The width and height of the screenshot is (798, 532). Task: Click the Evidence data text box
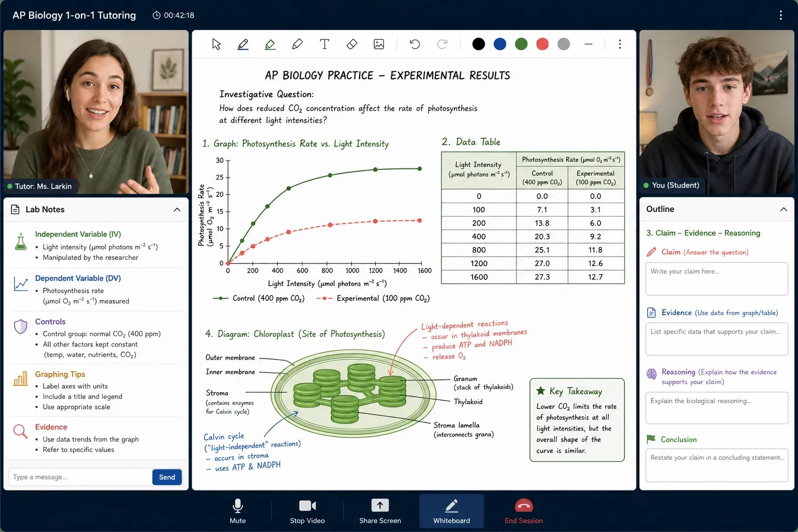[x=716, y=339]
